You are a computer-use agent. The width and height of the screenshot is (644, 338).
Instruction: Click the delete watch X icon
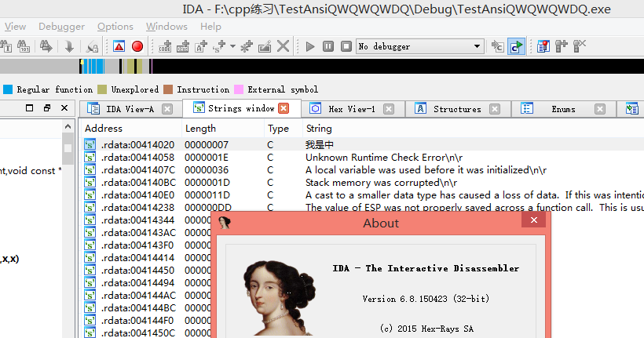coord(579,46)
